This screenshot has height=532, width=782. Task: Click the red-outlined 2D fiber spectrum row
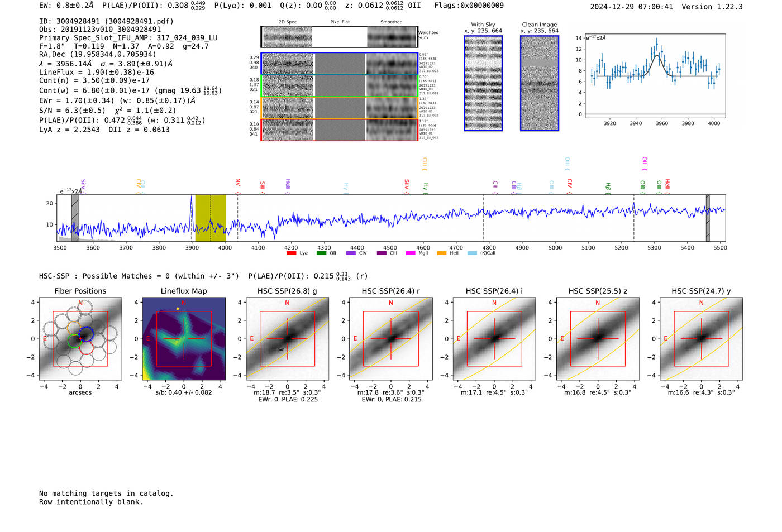340,130
